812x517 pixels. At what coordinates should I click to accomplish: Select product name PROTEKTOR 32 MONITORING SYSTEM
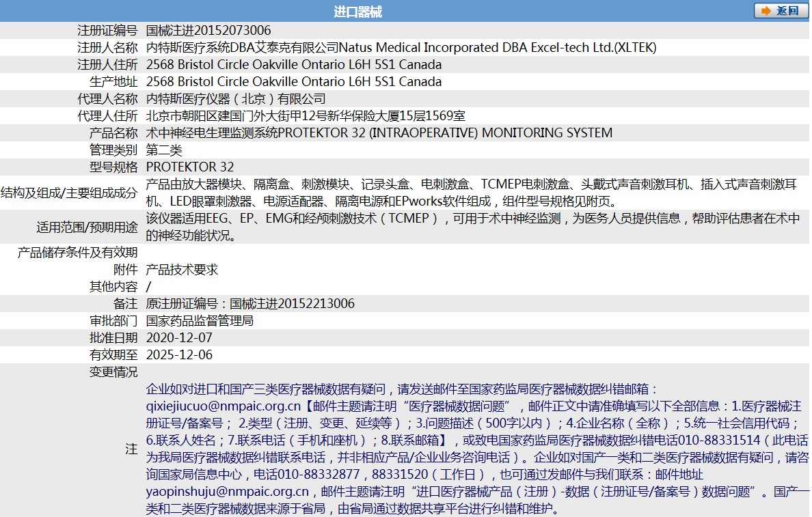(x=379, y=132)
